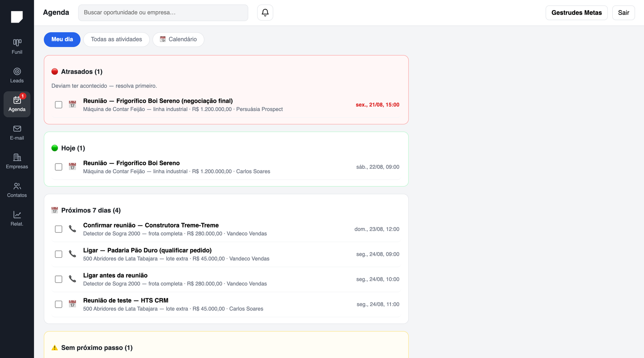Click phone icon for Ligar Padaria Pão Duro
This screenshot has height=358, width=644.
click(72, 254)
